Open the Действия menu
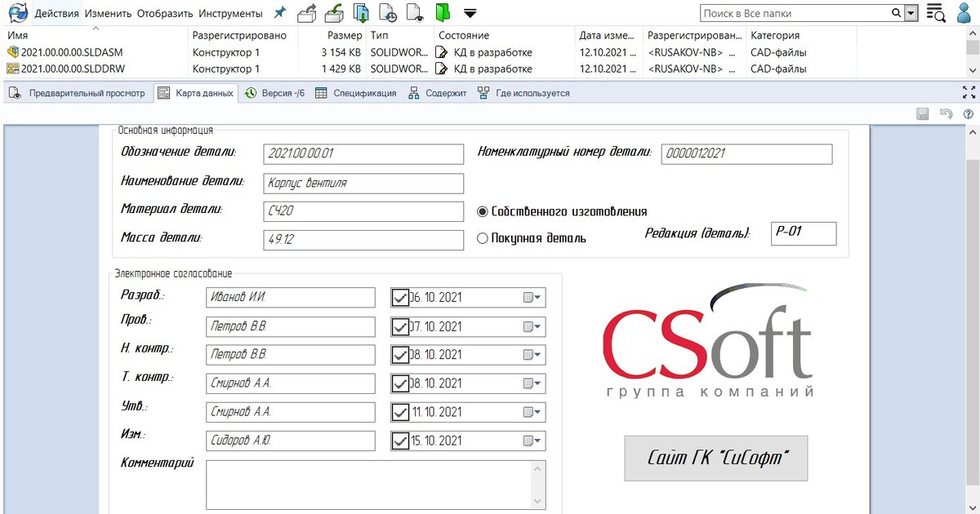The width and height of the screenshot is (980, 514). pyautogui.click(x=56, y=13)
